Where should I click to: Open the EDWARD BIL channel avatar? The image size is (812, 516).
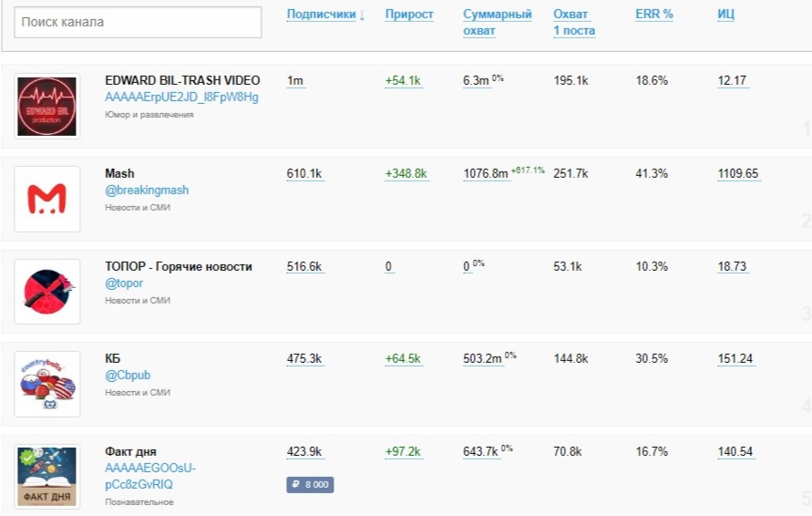47,107
